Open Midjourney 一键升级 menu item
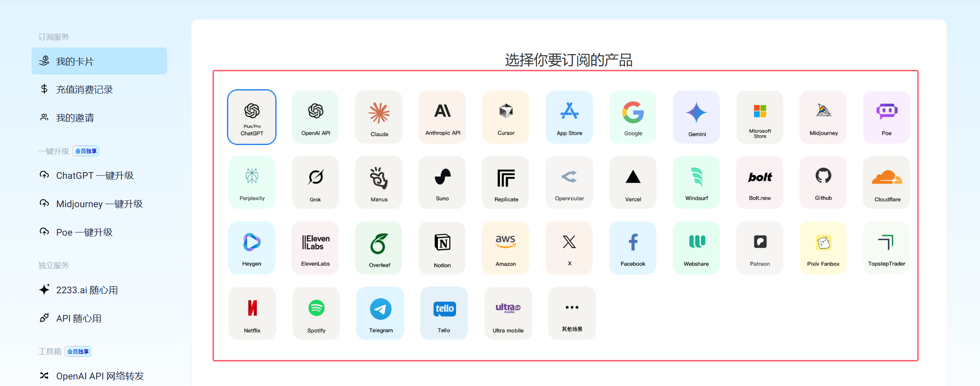 click(99, 204)
